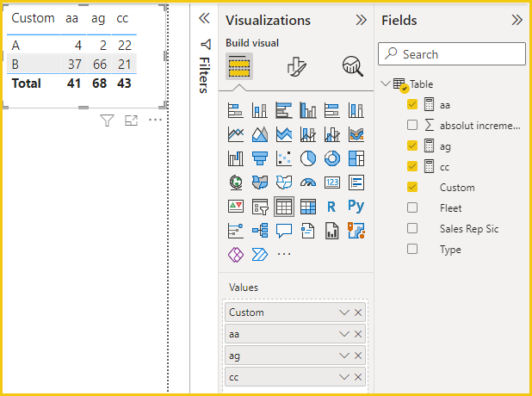Switch to Build visual fields tab
Image resolution: width=532 pixels, height=396 pixels.
(x=239, y=66)
